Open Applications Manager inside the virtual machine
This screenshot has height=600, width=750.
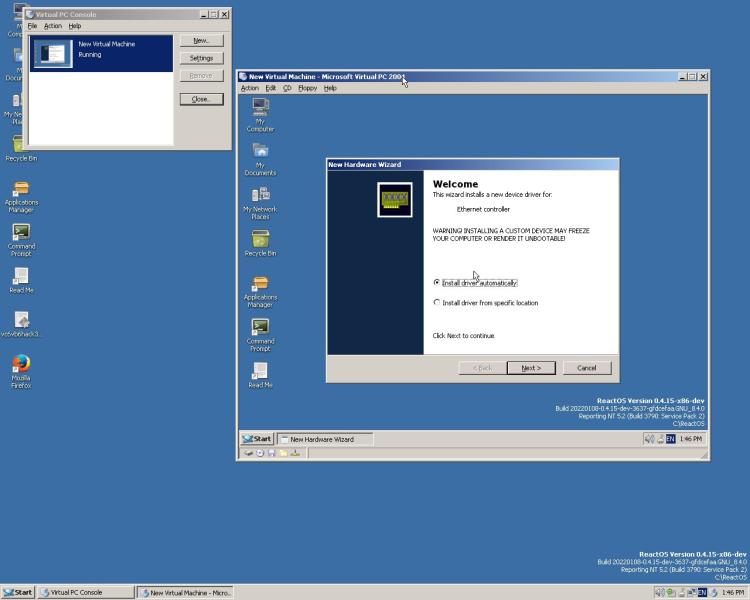point(260,291)
